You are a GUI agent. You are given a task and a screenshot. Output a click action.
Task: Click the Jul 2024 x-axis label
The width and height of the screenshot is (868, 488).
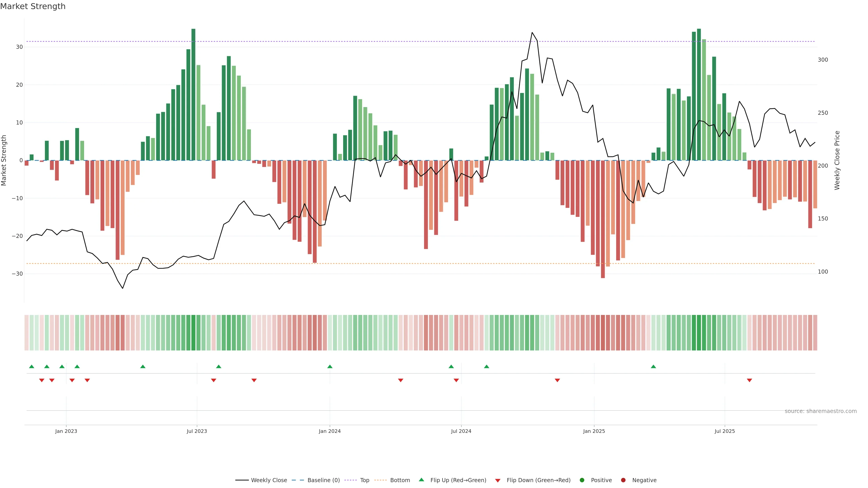(461, 431)
